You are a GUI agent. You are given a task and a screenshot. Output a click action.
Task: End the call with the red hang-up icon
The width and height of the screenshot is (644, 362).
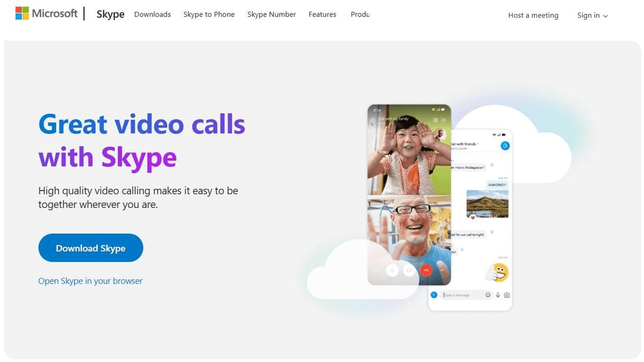(426, 270)
